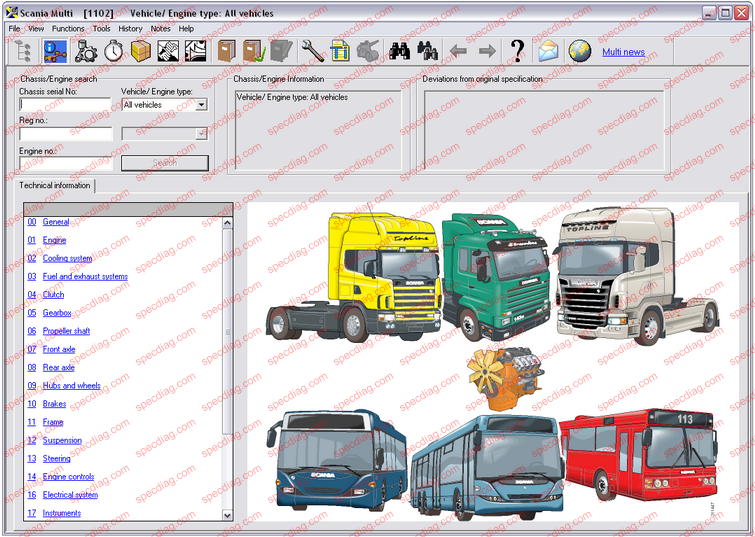
Task: Select the Technical information tab
Action: pyautogui.click(x=55, y=185)
